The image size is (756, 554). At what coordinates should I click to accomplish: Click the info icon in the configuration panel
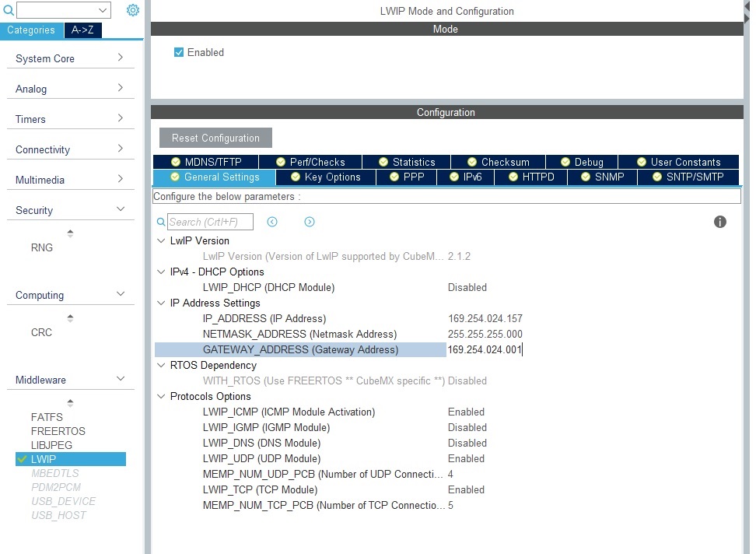pyautogui.click(x=719, y=222)
